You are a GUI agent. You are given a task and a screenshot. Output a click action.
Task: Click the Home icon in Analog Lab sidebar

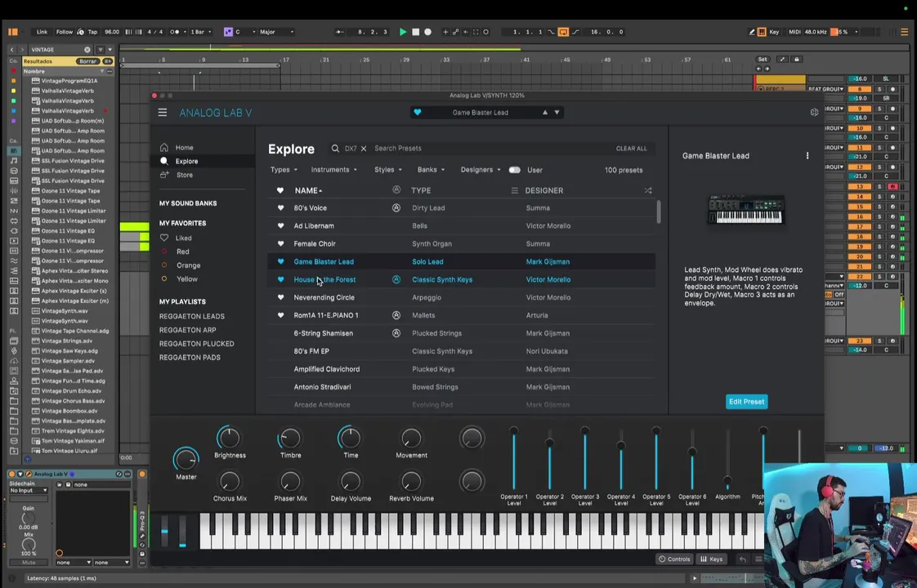pos(164,147)
